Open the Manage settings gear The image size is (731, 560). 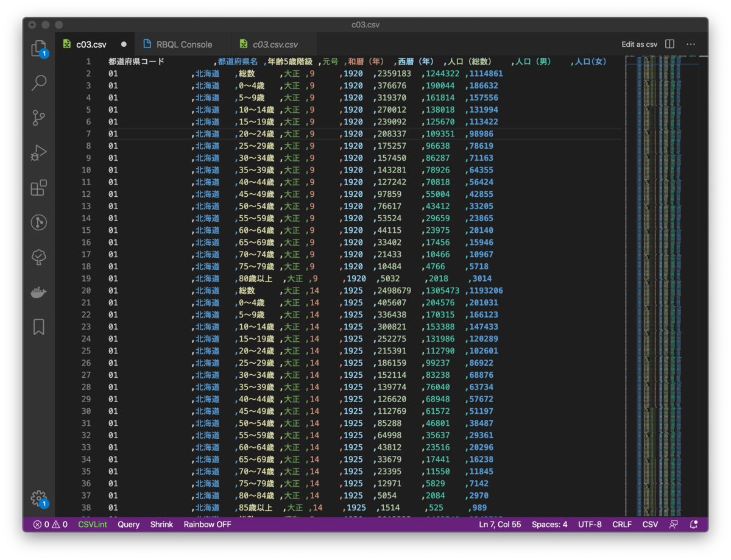(39, 498)
